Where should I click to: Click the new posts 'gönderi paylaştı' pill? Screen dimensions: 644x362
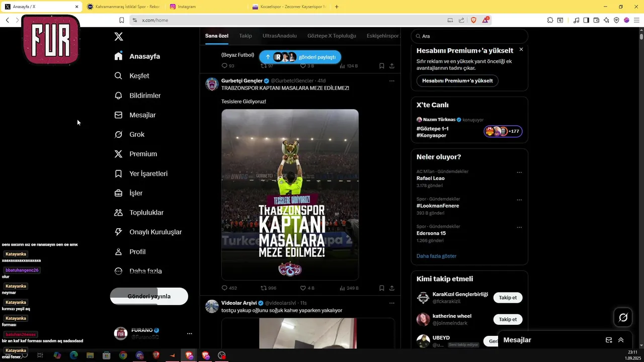[300, 57]
